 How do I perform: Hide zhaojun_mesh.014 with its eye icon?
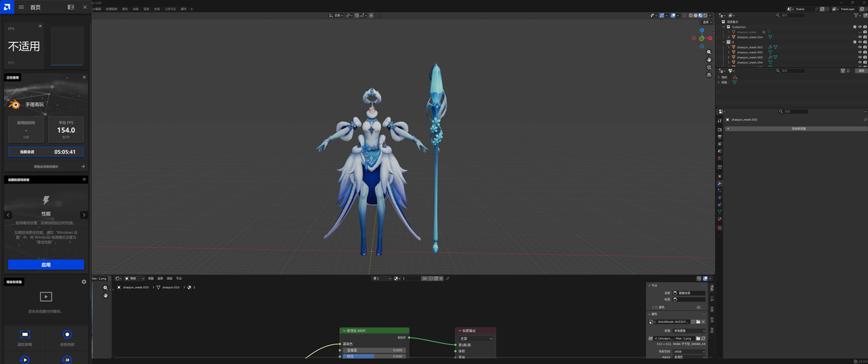click(x=860, y=37)
